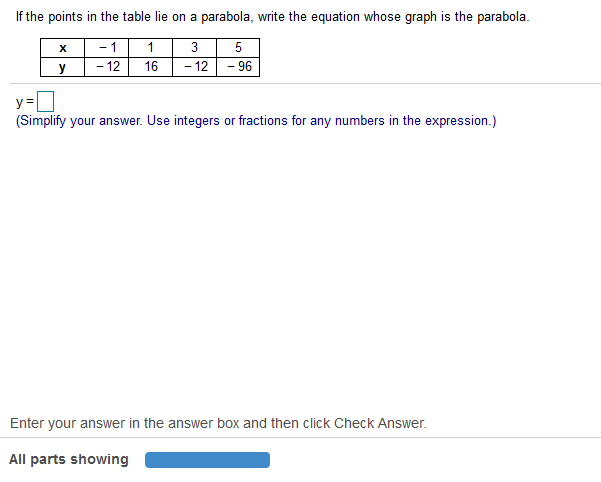Click the x value 1 cell
This screenshot has width=601, height=482.
tap(151, 48)
